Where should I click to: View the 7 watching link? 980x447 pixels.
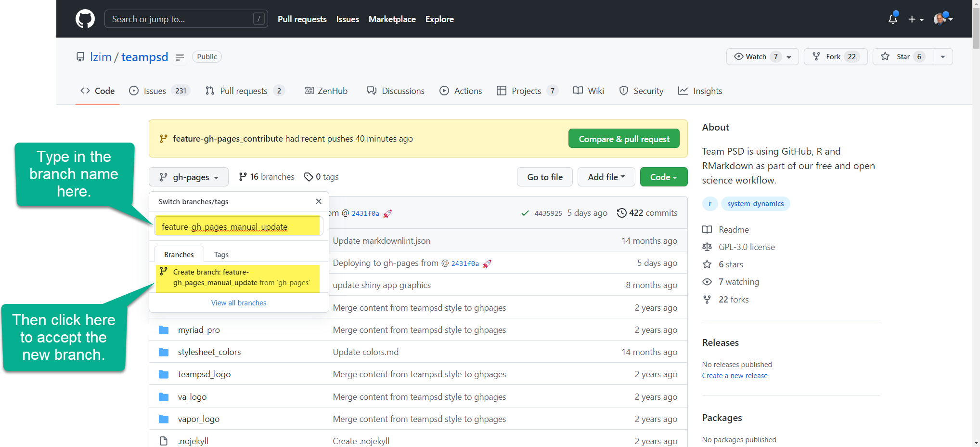pos(731,282)
